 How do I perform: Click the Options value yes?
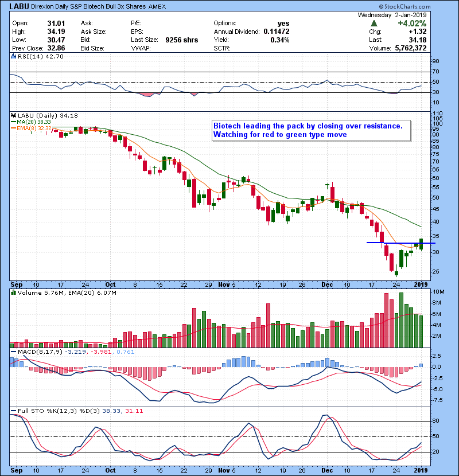pos(283,24)
